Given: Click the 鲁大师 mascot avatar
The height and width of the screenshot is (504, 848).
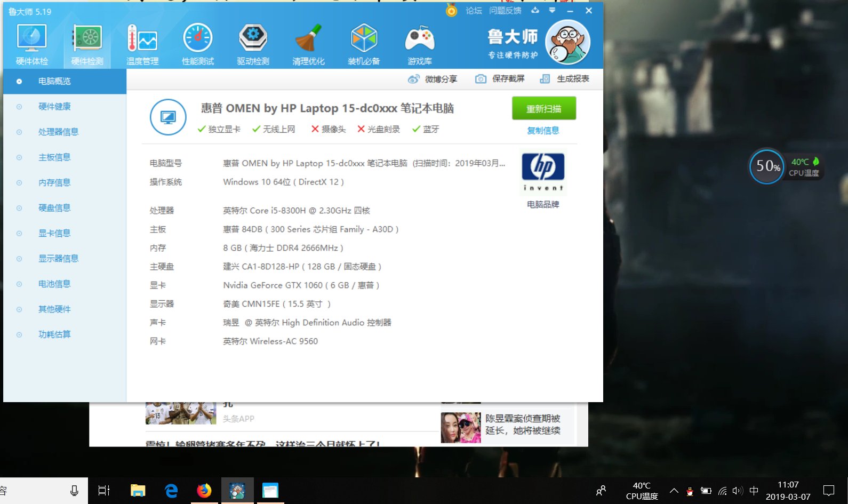Looking at the screenshot, I should [568, 42].
